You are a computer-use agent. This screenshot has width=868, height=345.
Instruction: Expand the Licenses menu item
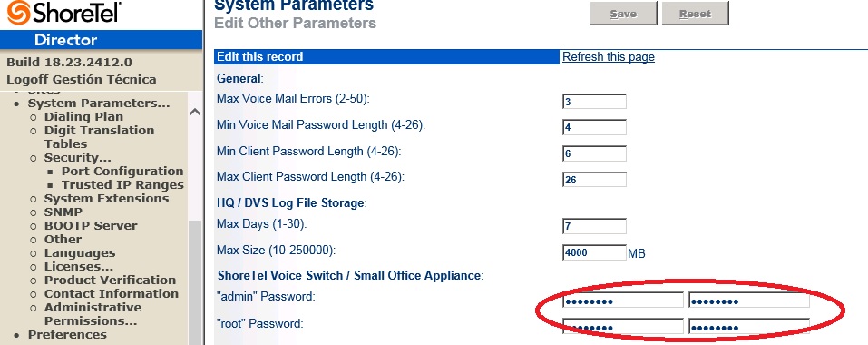point(79,266)
